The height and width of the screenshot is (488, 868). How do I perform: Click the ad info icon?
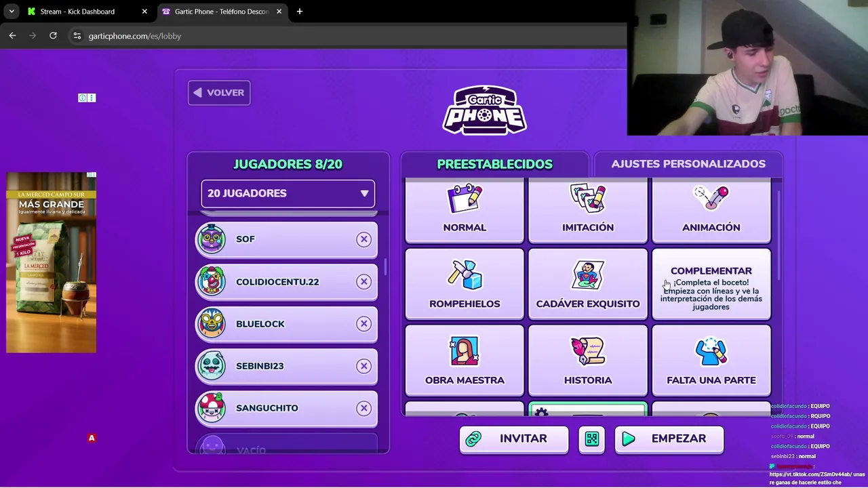(82, 98)
